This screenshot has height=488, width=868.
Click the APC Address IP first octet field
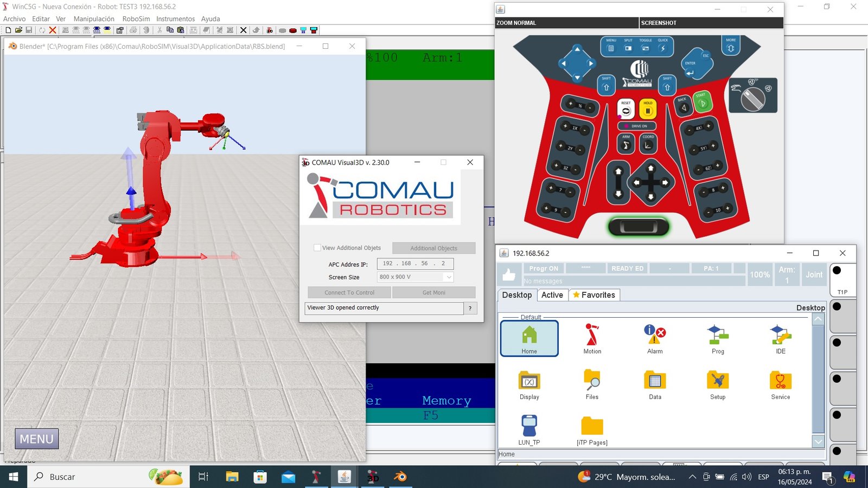[388, 264]
